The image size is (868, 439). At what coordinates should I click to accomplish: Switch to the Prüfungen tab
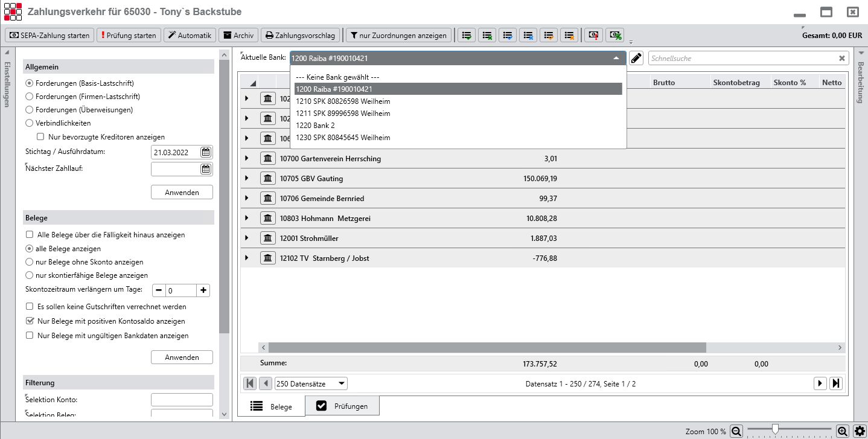pyautogui.click(x=342, y=406)
